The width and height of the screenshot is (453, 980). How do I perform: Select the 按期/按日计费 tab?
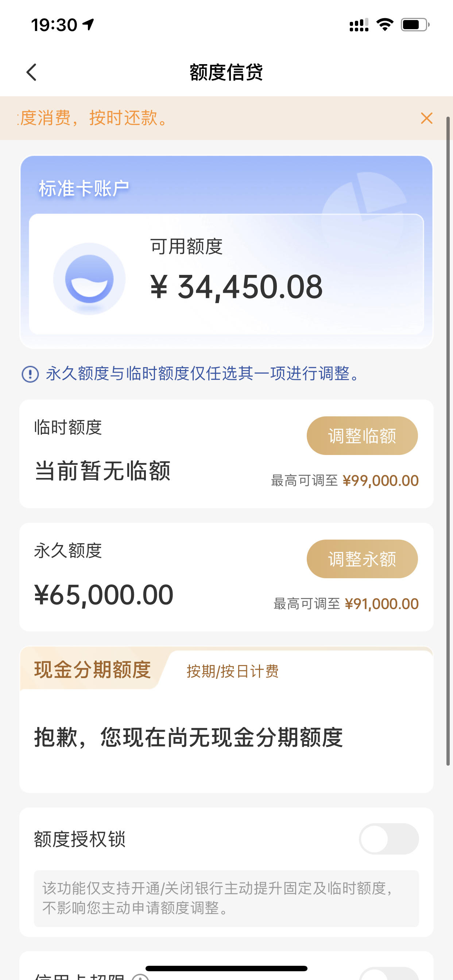(x=233, y=671)
